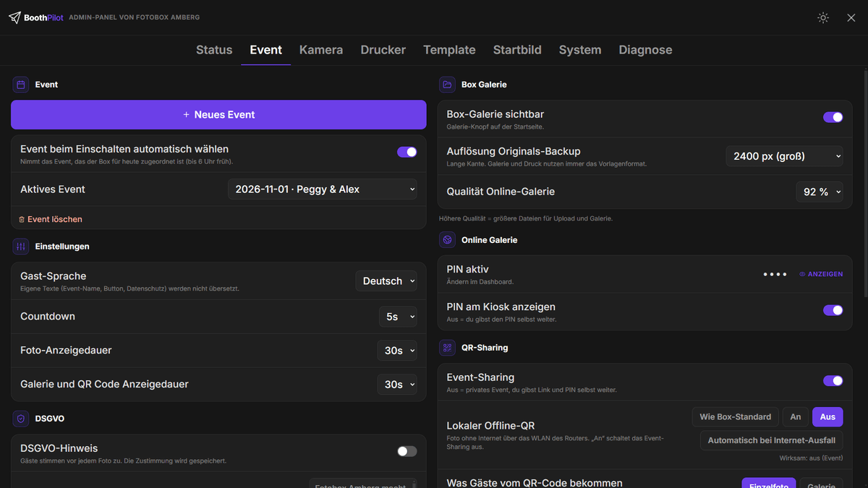This screenshot has width=868, height=488.
Task: Change Gast-Sprache from Deutsch
Action: click(386, 281)
